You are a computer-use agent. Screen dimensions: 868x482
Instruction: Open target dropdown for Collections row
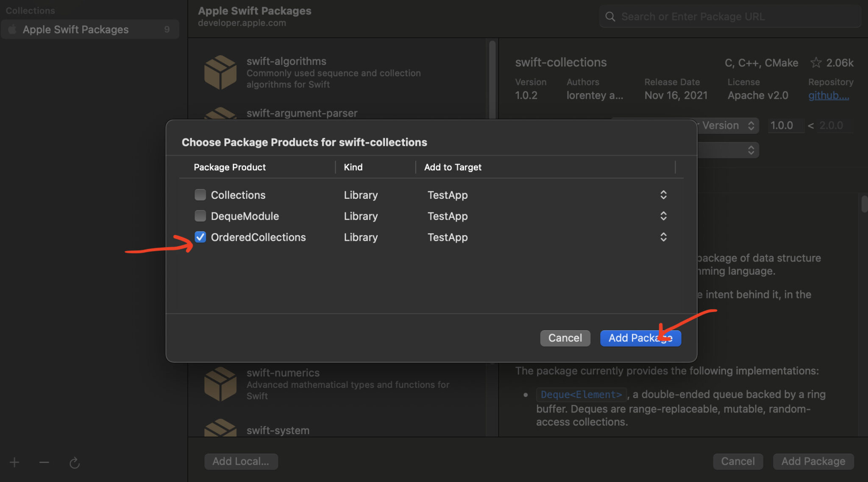[x=663, y=195]
